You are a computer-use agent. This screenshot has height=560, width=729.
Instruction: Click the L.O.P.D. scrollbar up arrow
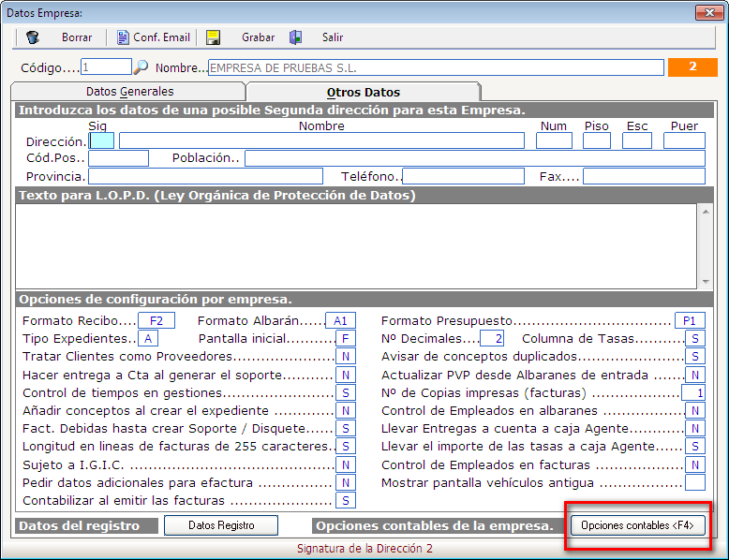click(706, 212)
